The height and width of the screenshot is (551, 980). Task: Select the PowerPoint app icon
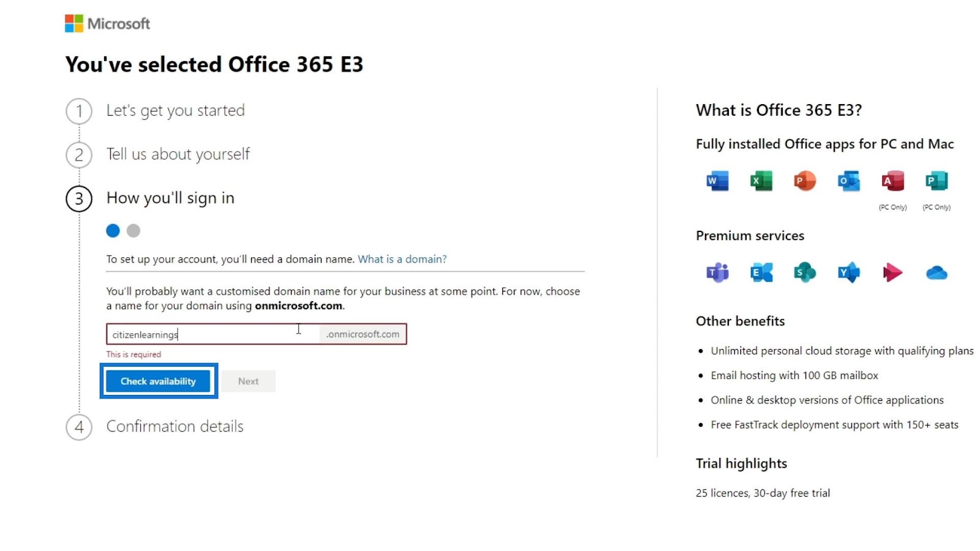pyautogui.click(x=805, y=181)
